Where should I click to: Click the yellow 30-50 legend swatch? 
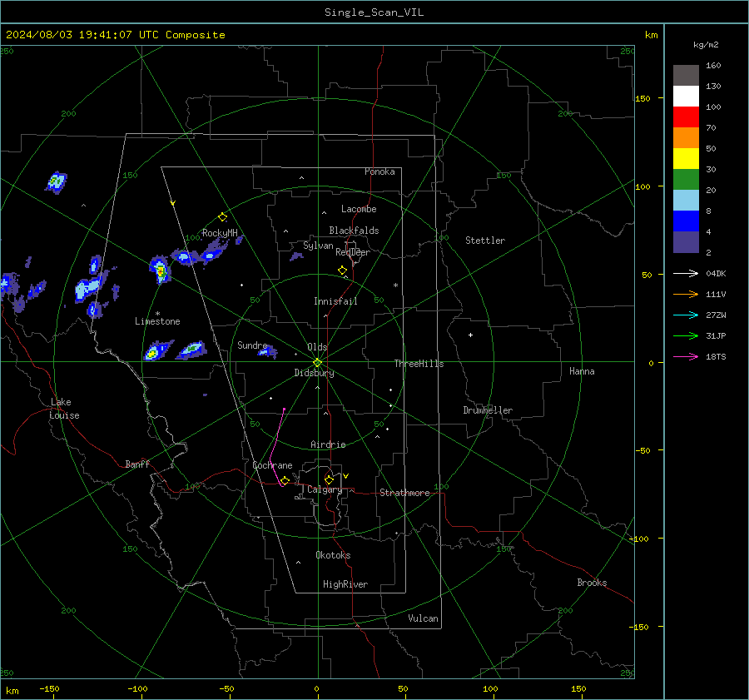pos(686,159)
